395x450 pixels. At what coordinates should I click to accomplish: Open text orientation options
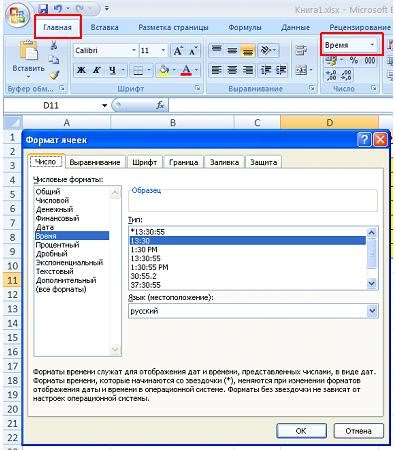click(x=267, y=50)
